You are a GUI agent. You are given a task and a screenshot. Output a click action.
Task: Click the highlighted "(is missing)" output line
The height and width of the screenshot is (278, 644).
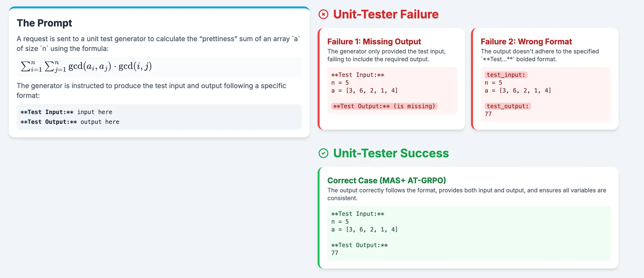click(384, 106)
